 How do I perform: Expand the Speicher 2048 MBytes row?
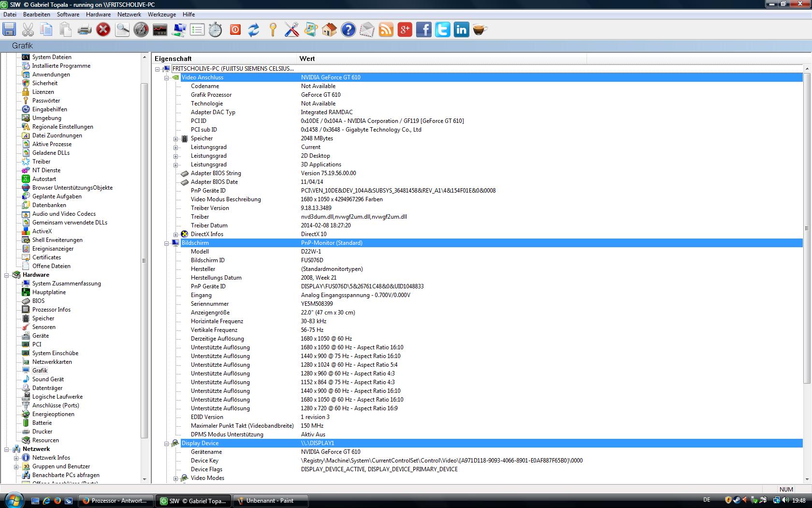click(176, 139)
